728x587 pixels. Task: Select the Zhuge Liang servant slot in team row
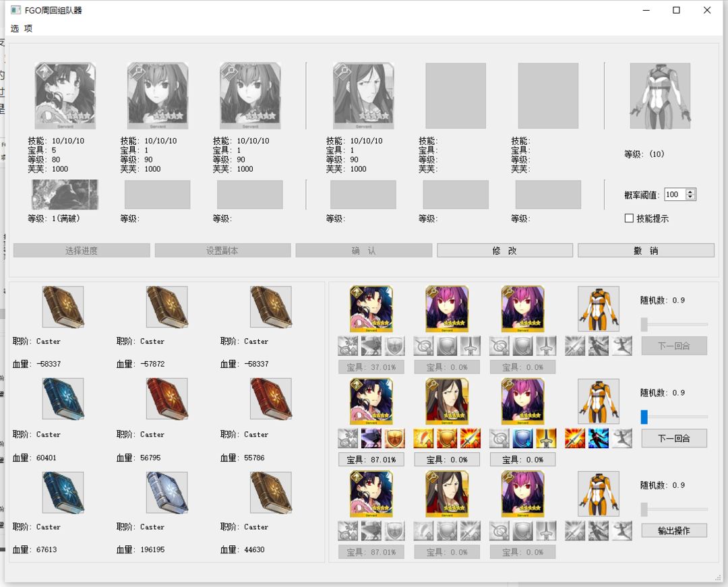pyautogui.click(x=363, y=96)
